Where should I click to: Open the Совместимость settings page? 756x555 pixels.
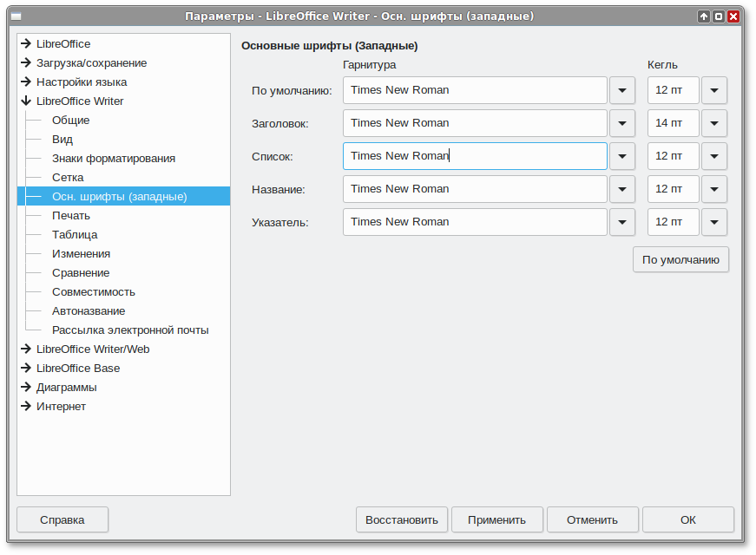point(94,291)
